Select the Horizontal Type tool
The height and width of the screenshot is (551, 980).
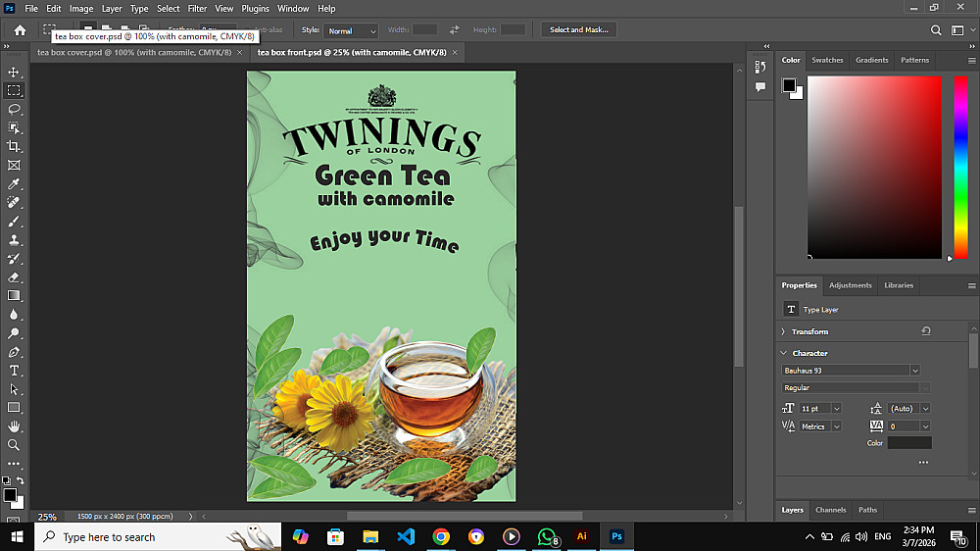tap(14, 371)
